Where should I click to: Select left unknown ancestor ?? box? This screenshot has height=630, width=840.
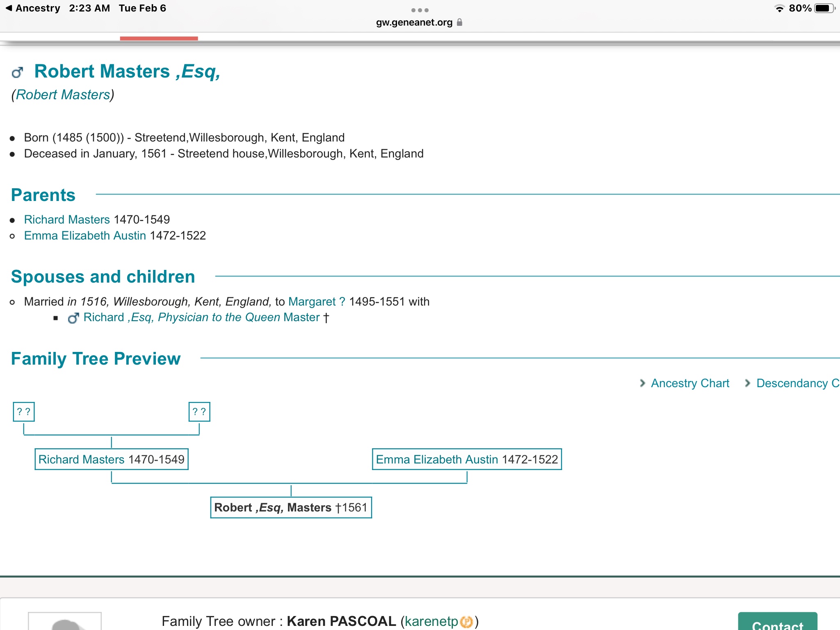(24, 412)
